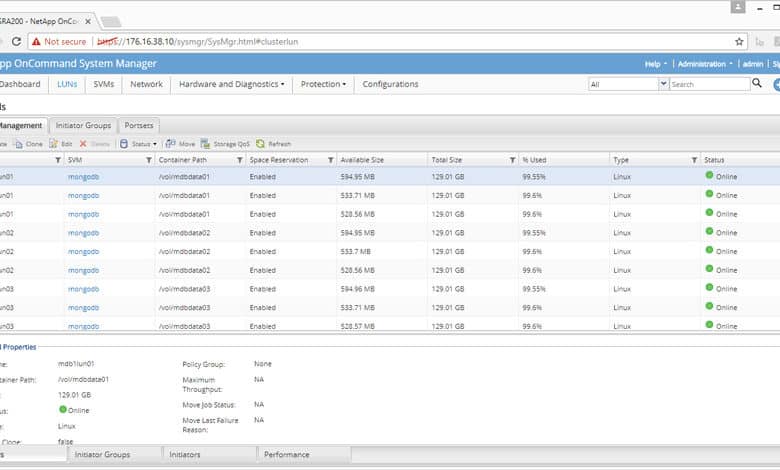Image resolution: width=780 pixels, height=470 pixels.
Task: Bookmark page with star icon
Action: pos(739,42)
